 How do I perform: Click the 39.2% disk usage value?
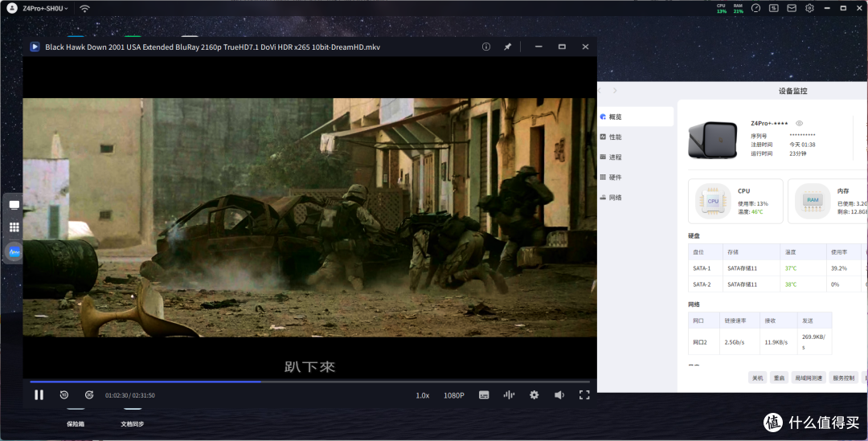point(838,268)
